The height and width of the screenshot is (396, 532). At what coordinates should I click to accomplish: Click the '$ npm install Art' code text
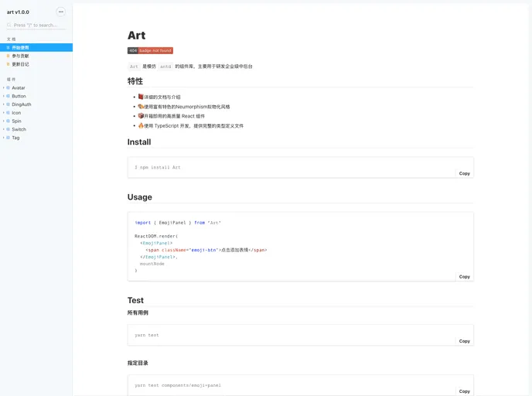pos(158,167)
